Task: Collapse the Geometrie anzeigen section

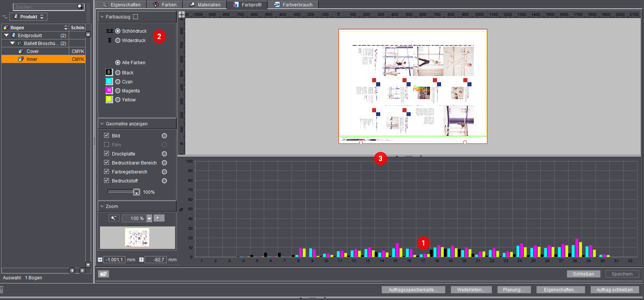Action: click(x=102, y=124)
